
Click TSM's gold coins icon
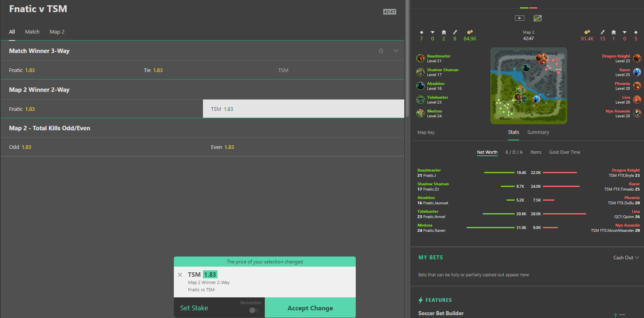click(587, 32)
